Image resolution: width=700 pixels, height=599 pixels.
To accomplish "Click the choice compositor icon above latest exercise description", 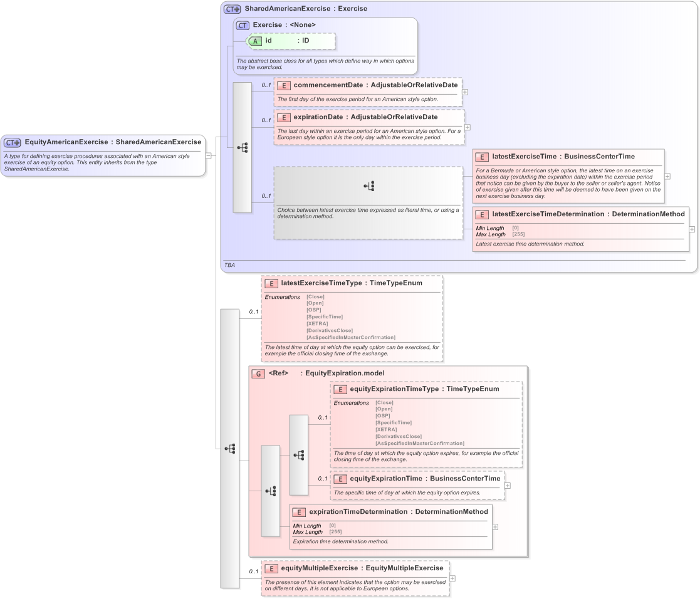I will (x=368, y=186).
